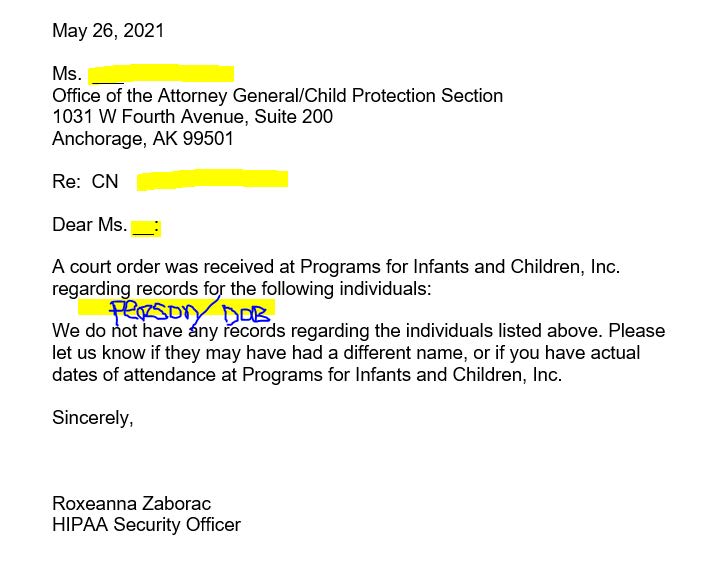
Task: Click the 'dates of attendance at Programs' line
Action: pyautogui.click(x=306, y=375)
